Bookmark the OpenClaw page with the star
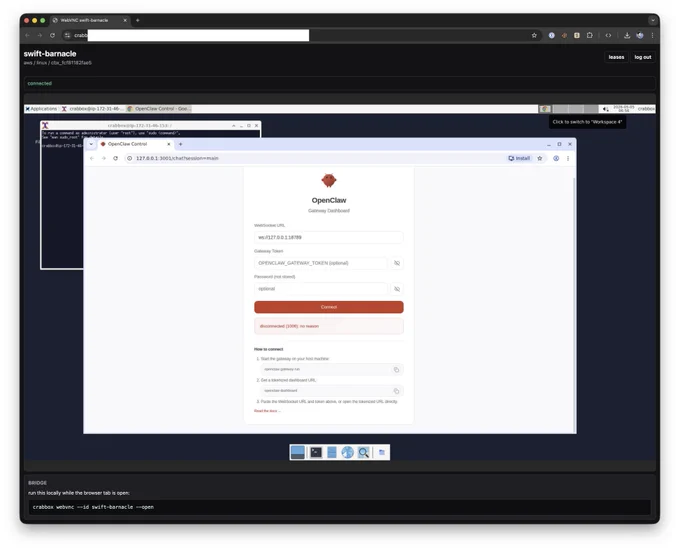Viewport: 680px width, 550px height. pyautogui.click(x=539, y=158)
